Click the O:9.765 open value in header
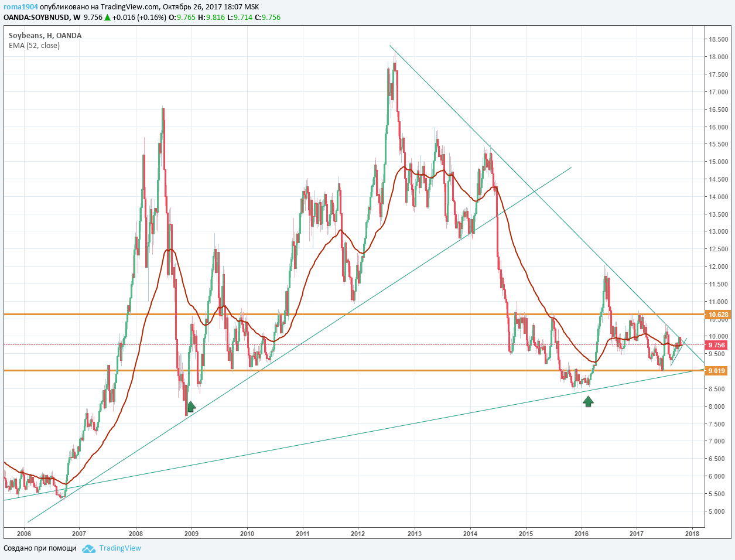The height and width of the screenshot is (560, 735). tap(182, 18)
